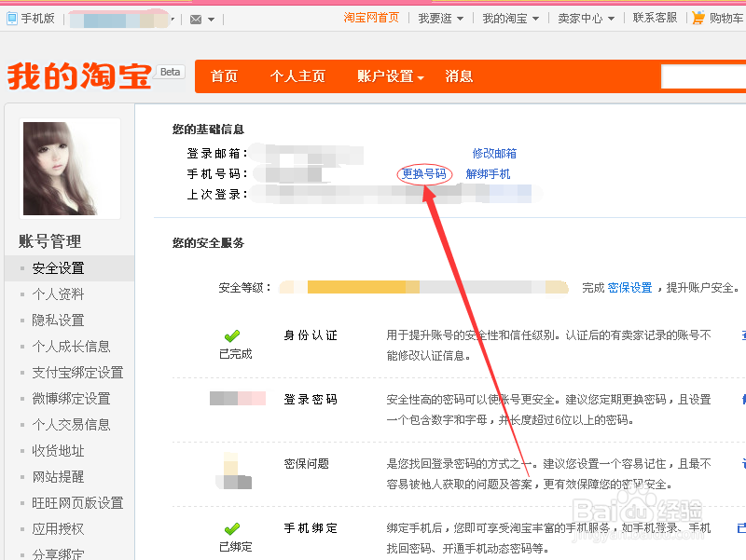Click the circled 更换号码 link
The height and width of the screenshot is (560, 746).
pyautogui.click(x=424, y=173)
